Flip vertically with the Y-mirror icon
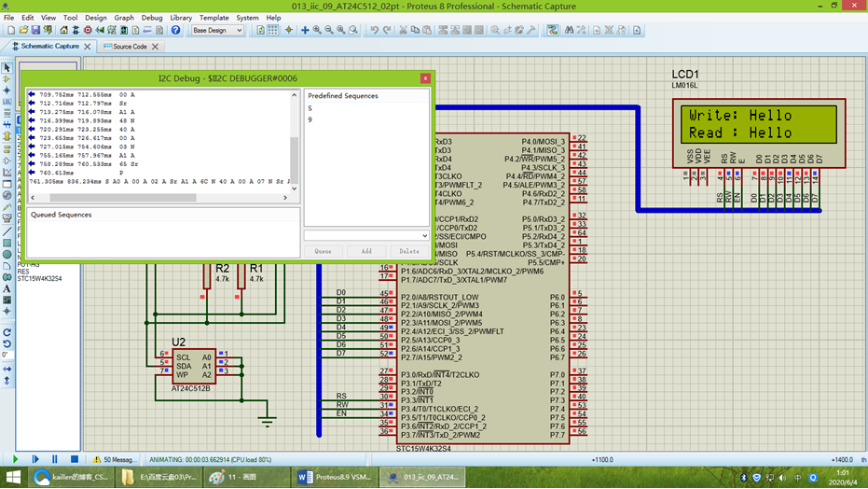 (7, 381)
